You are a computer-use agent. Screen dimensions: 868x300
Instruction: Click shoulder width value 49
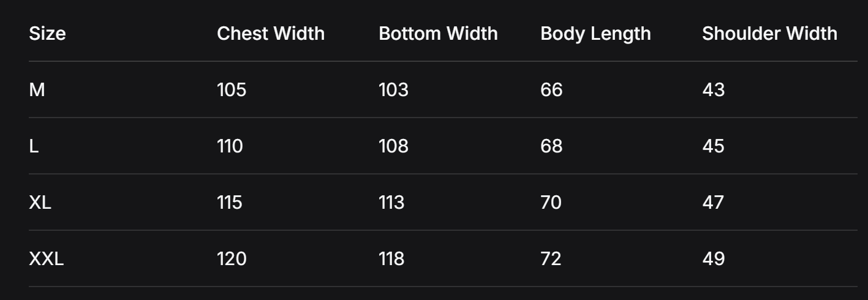713,259
